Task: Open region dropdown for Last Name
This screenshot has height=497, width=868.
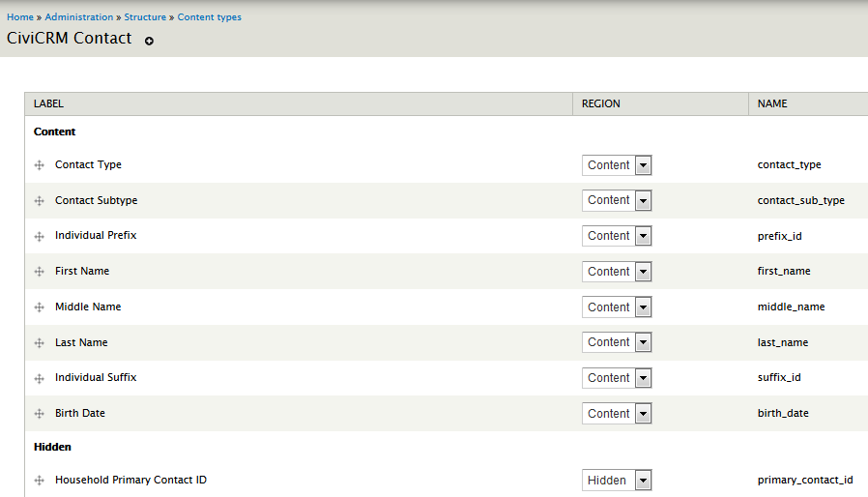Action: (617, 342)
